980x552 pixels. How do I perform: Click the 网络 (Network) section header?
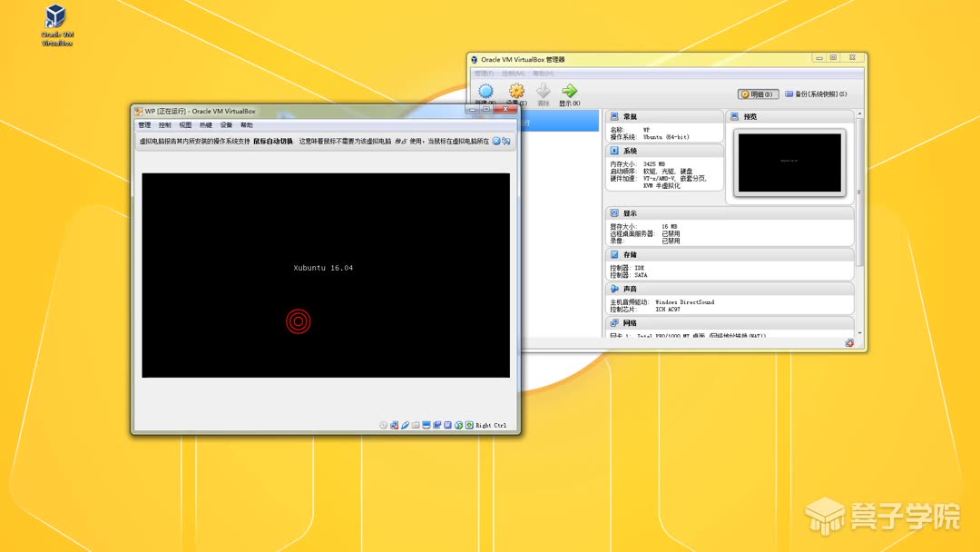pyautogui.click(x=626, y=322)
